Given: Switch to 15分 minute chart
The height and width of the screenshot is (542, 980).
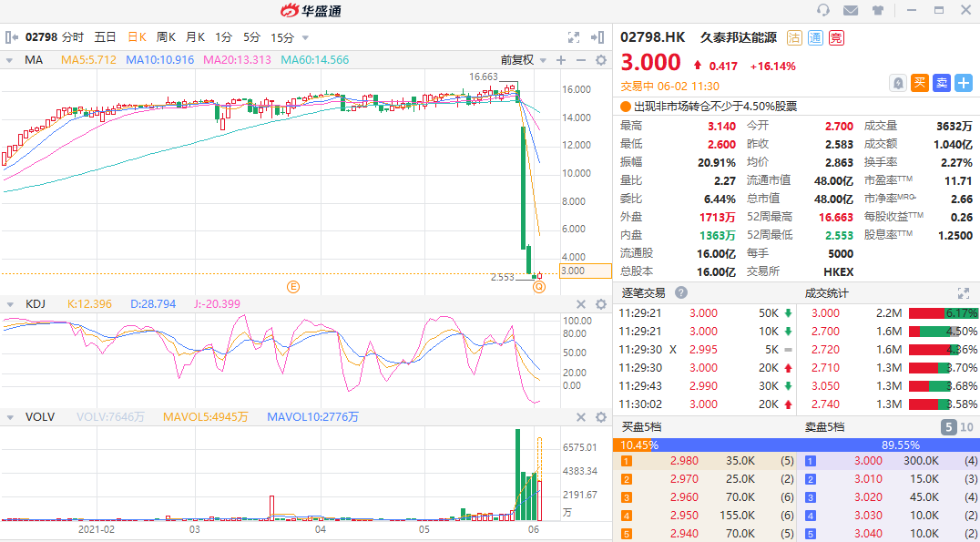Looking at the screenshot, I should (x=281, y=37).
